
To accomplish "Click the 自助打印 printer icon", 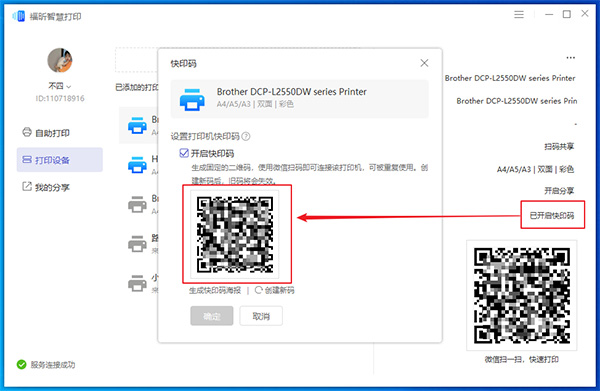I will click(27, 132).
